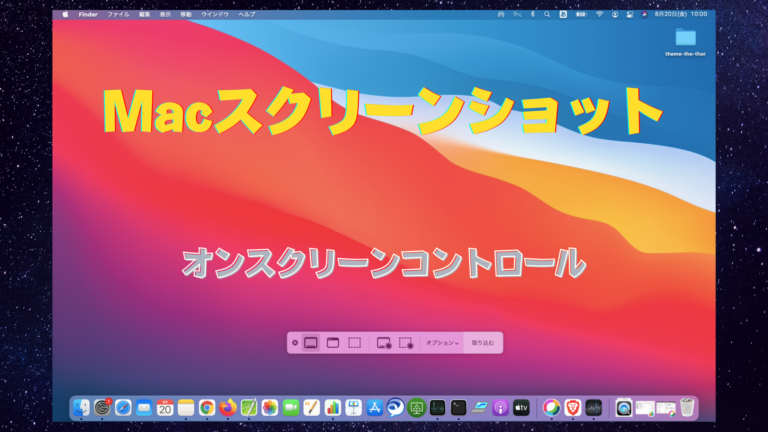Open FaceTime from the Dock
This screenshot has width=768, height=432.
(x=291, y=408)
